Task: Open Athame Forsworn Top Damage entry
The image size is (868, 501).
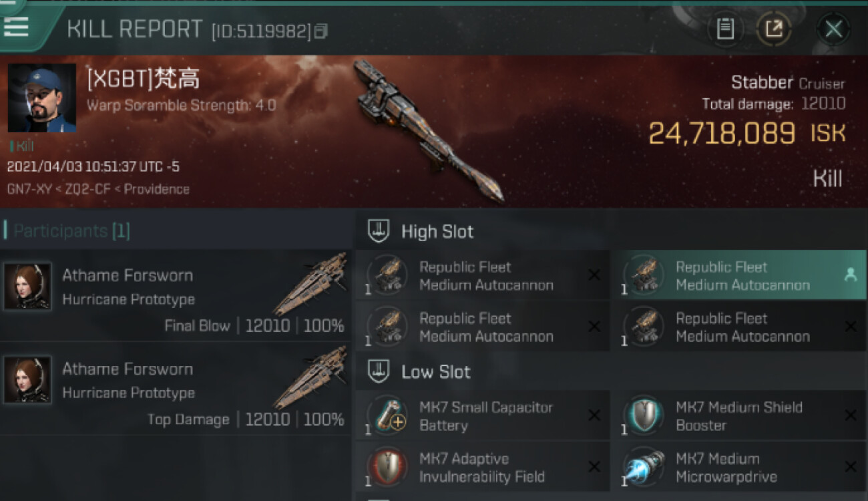Action: point(176,389)
